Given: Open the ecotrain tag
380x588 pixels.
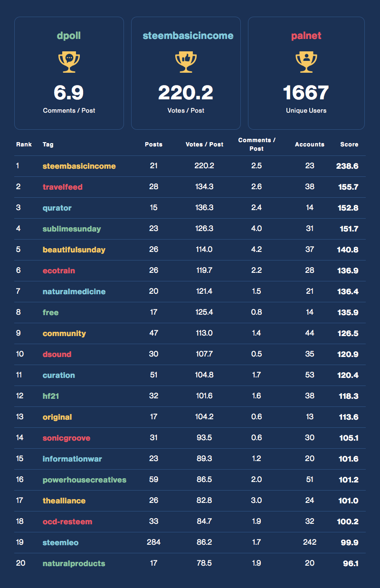Looking at the screenshot, I should (x=59, y=270).
